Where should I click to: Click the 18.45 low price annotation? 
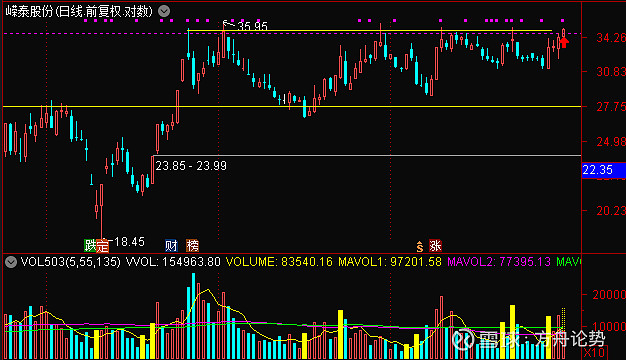[129, 242]
